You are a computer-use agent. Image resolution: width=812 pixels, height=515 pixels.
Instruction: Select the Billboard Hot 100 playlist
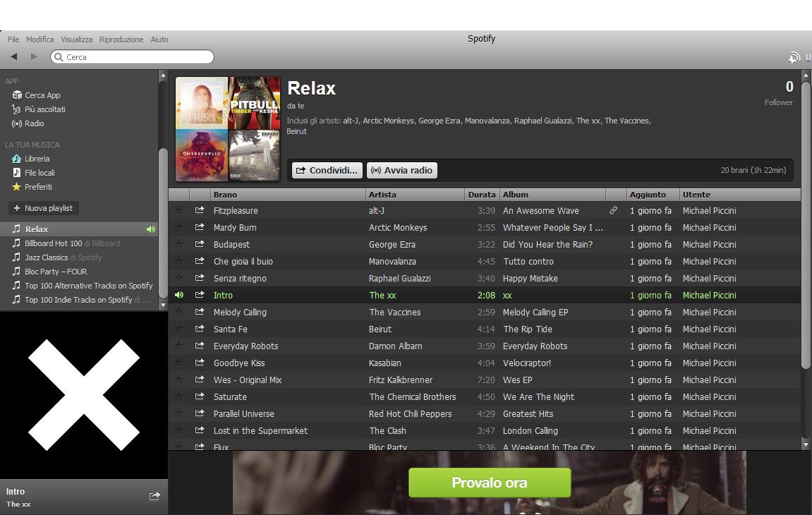(79, 243)
